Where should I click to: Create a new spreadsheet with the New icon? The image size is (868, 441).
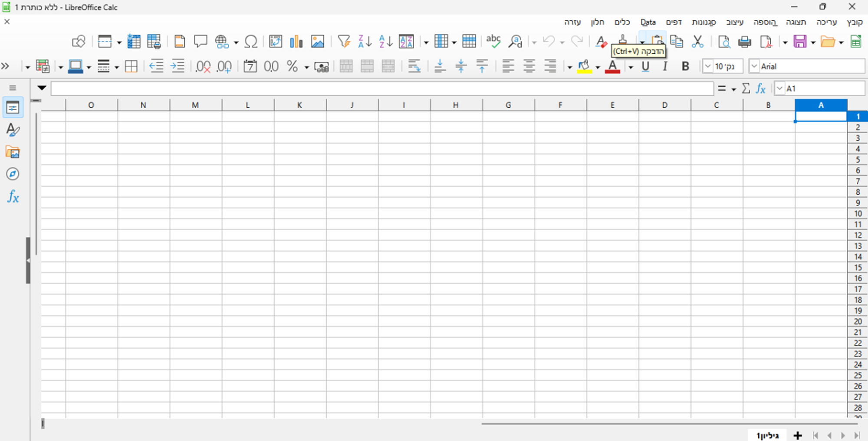tap(855, 42)
